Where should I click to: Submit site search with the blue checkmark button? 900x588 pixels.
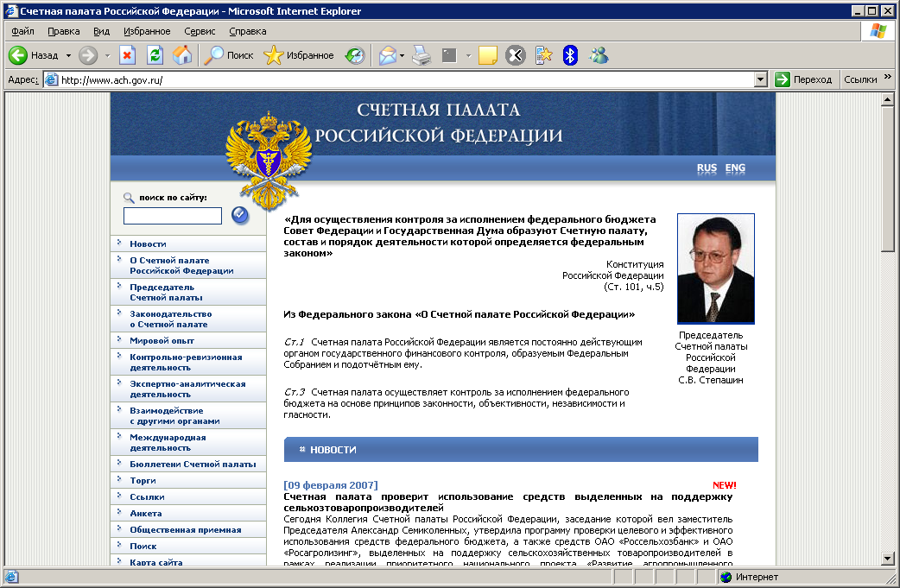[x=240, y=215]
